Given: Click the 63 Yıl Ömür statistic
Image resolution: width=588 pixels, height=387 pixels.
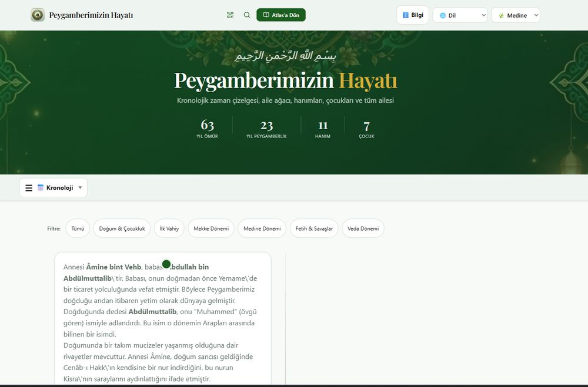Looking at the screenshot, I should click(x=208, y=129).
